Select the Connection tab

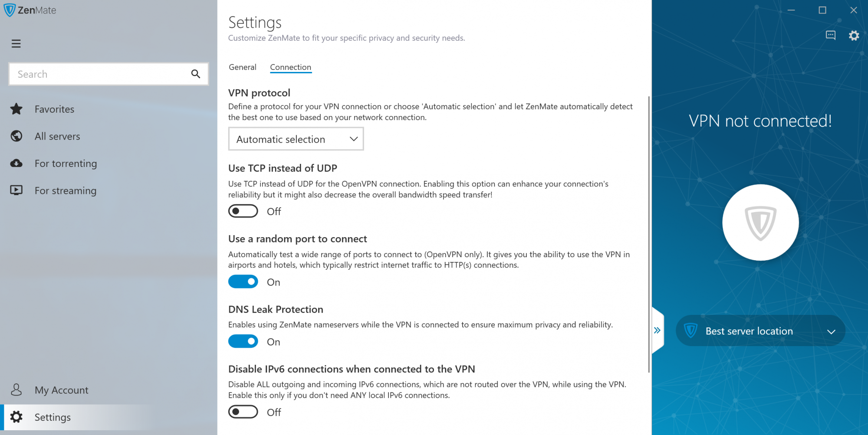290,67
